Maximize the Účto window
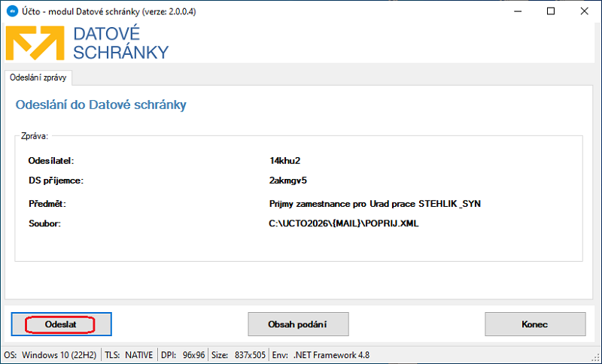This screenshot has height=364, width=602. tap(552, 11)
